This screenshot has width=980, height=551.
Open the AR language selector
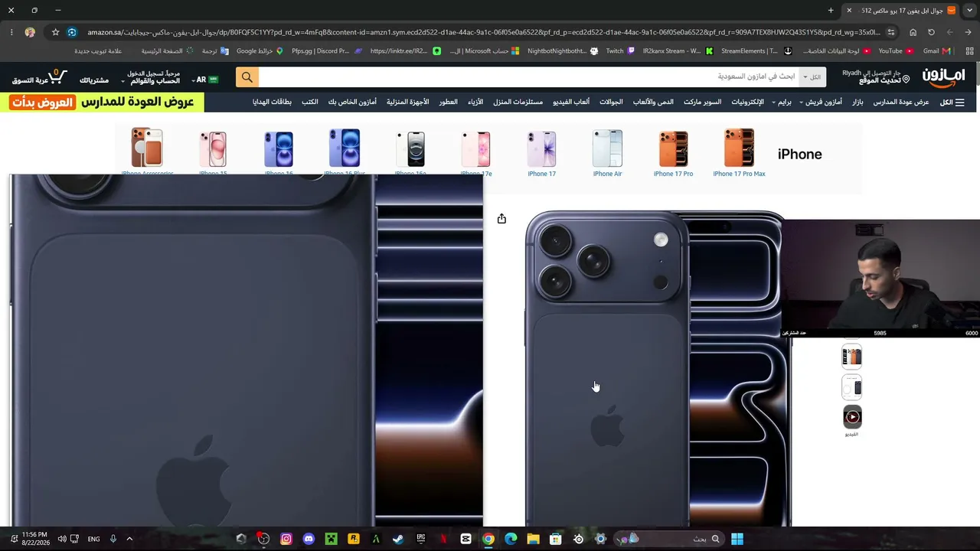click(x=204, y=80)
